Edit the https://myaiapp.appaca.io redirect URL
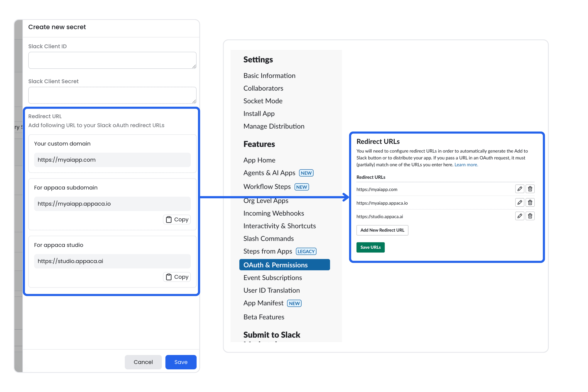This screenshot has height=392, width=588. point(520,203)
